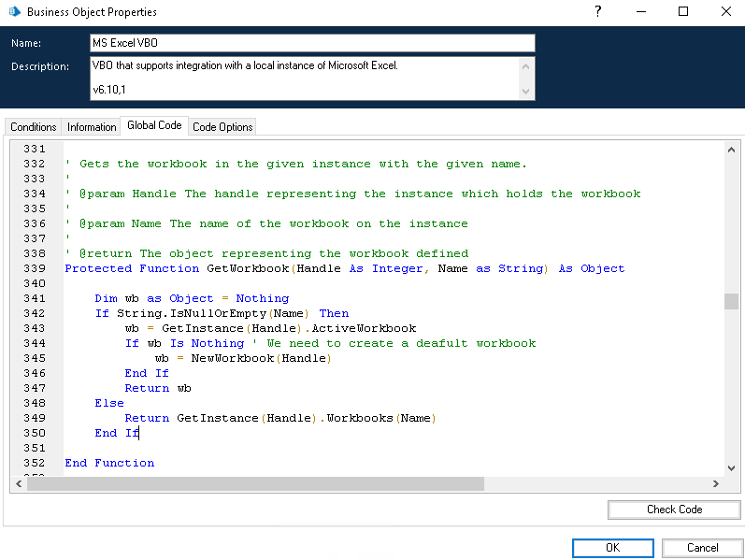Viewport: 745px width, 560px height.
Task: Place cursor on the GetWorkbook function declaration line
Action: [x=344, y=268]
